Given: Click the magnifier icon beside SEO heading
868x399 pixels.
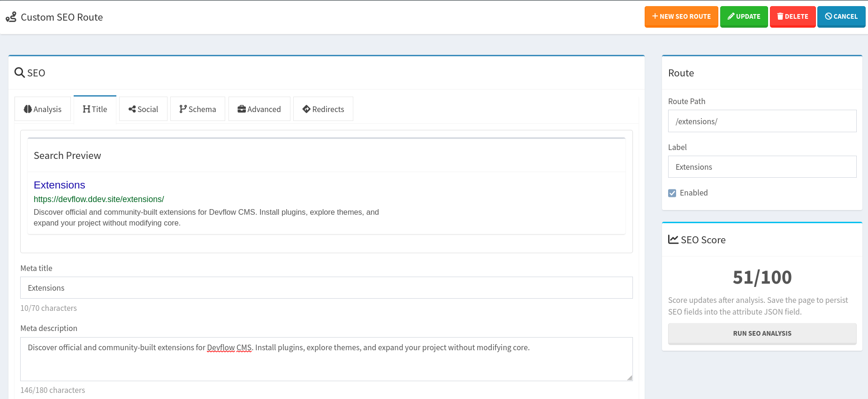Looking at the screenshot, I should [20, 73].
